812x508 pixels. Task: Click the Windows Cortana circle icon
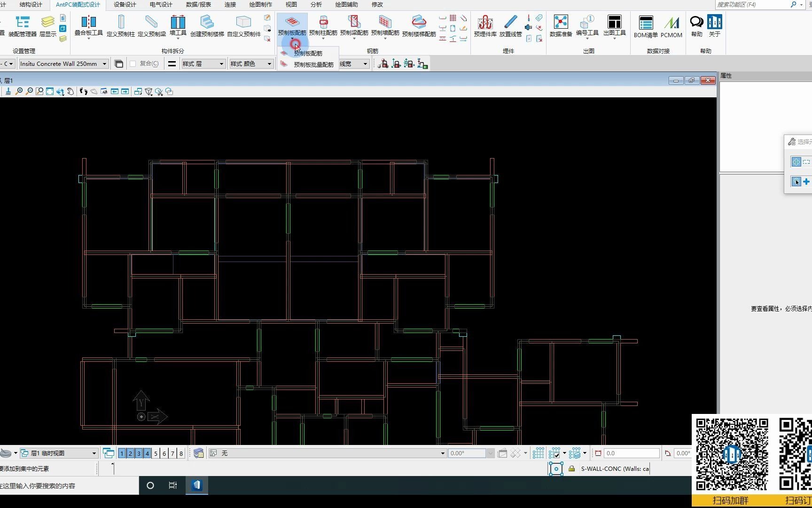(150, 485)
